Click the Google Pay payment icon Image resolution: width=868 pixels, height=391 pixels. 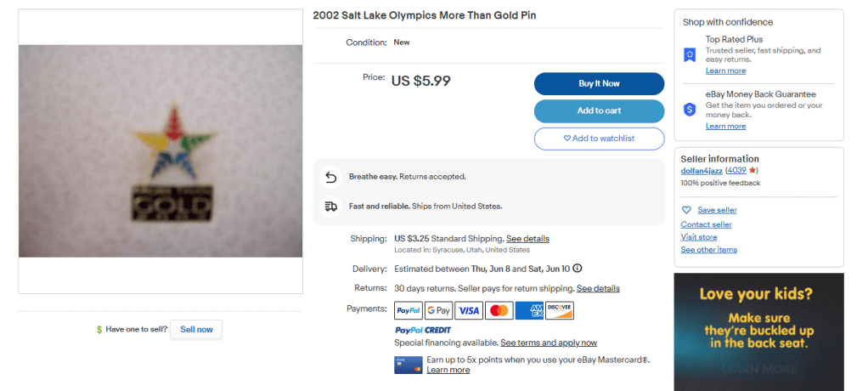438,310
